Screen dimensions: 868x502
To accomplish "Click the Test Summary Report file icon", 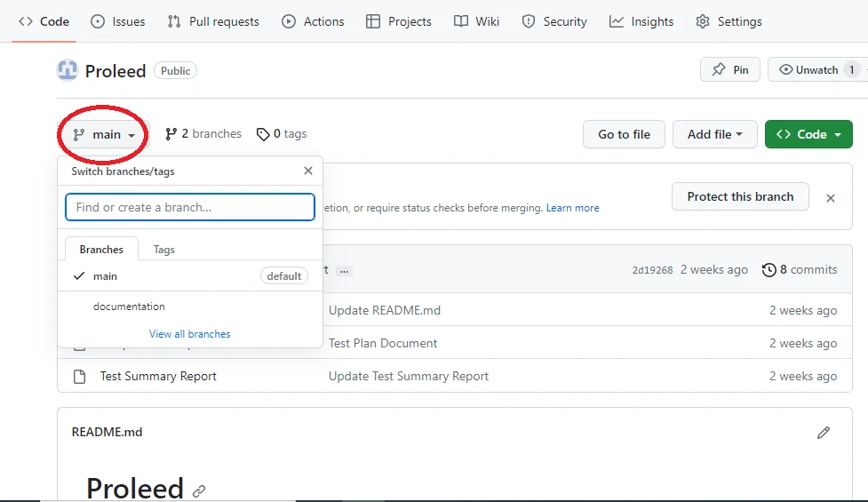I will click(80, 377).
